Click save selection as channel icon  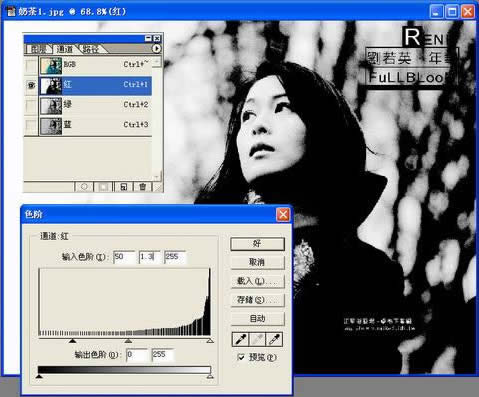click(104, 187)
